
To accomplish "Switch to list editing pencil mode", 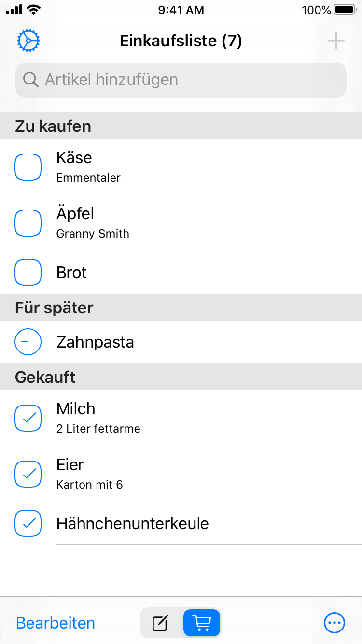I will coord(161,623).
